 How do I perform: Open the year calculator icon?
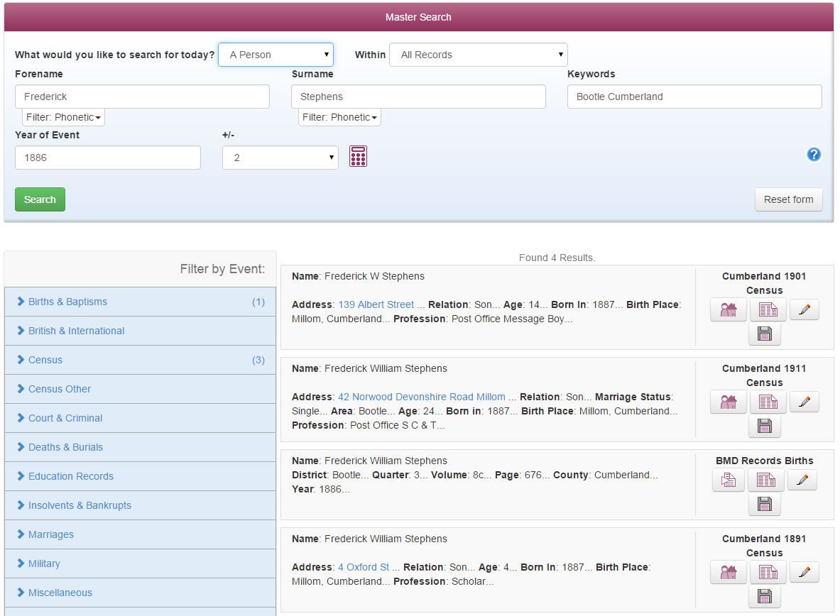click(358, 156)
